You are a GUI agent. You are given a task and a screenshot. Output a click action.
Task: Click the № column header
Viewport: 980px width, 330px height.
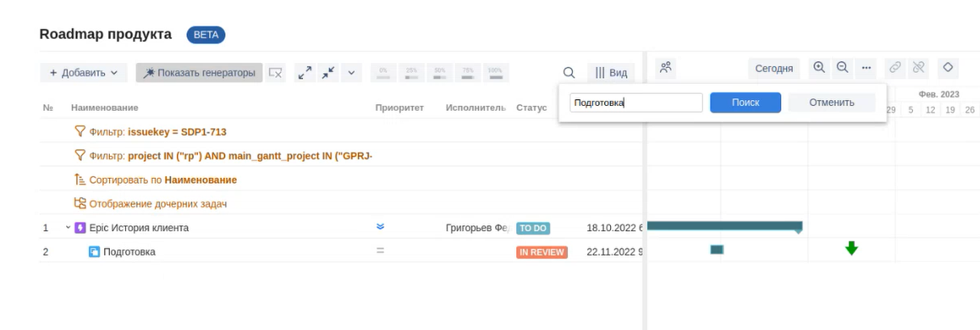click(48, 107)
